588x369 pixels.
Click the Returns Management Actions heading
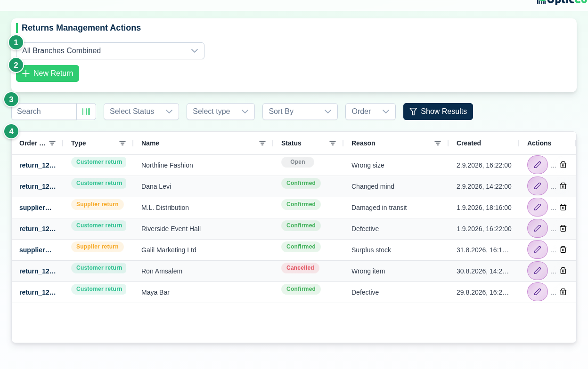(x=81, y=28)
